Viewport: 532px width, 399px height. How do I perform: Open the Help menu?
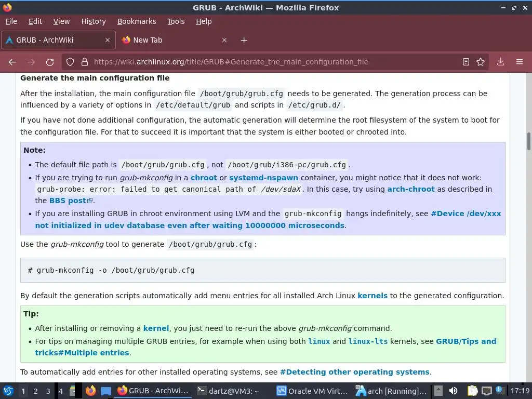[204, 21]
